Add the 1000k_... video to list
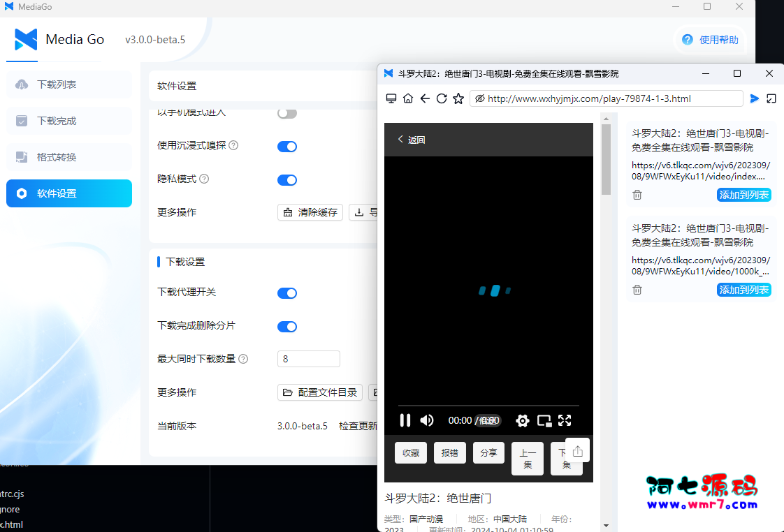The image size is (784, 532). tap(744, 290)
